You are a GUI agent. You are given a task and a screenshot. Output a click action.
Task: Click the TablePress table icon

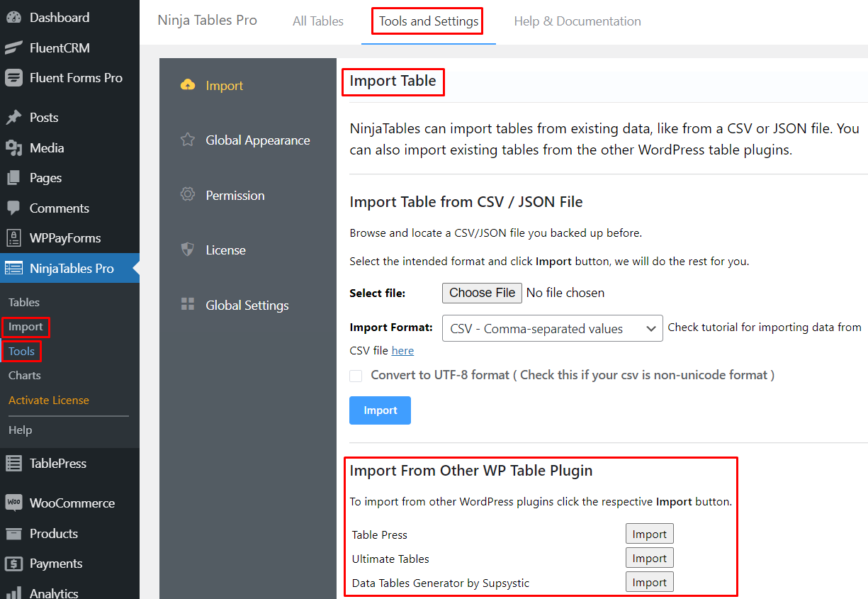point(13,464)
